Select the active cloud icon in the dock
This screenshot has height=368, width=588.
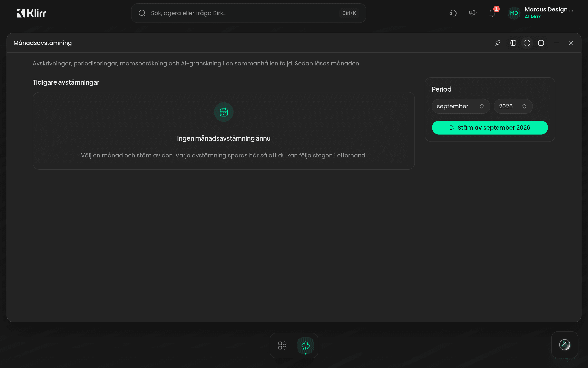point(306,345)
